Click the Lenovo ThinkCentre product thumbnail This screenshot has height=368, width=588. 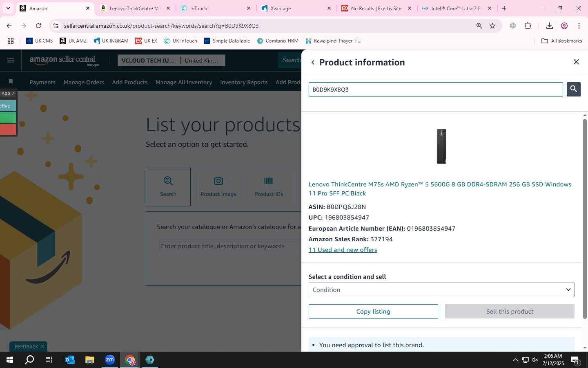(441, 146)
